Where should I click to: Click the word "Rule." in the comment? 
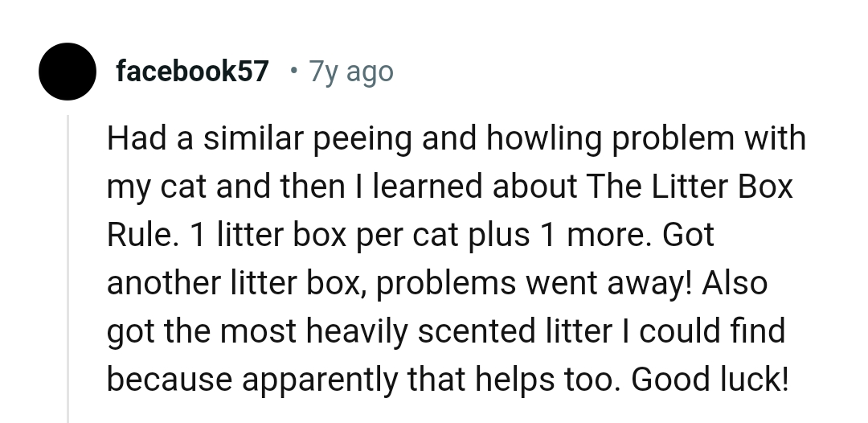(141, 235)
